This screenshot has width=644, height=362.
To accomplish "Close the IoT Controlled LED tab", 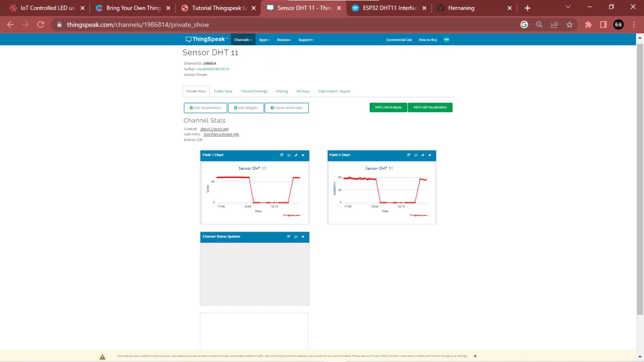I will click(x=83, y=8).
